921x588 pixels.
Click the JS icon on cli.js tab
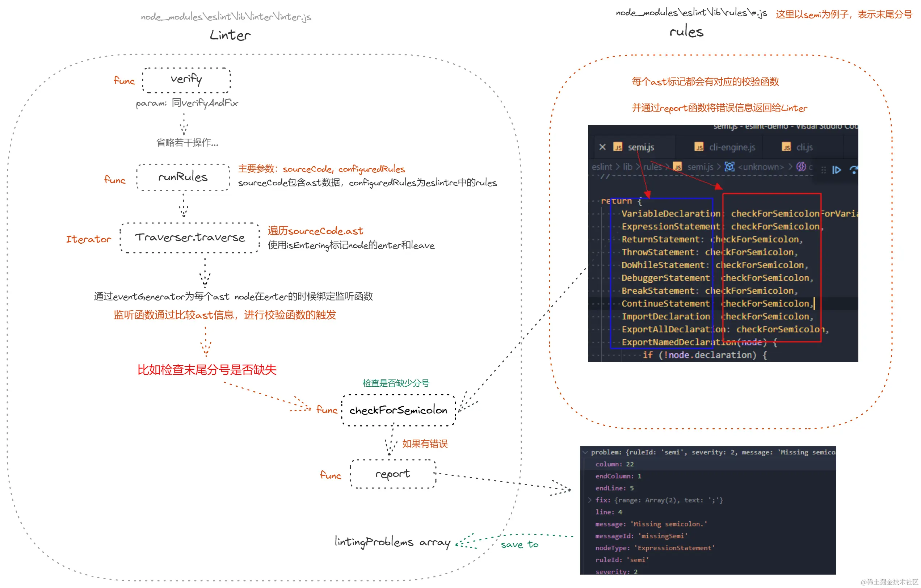click(786, 147)
